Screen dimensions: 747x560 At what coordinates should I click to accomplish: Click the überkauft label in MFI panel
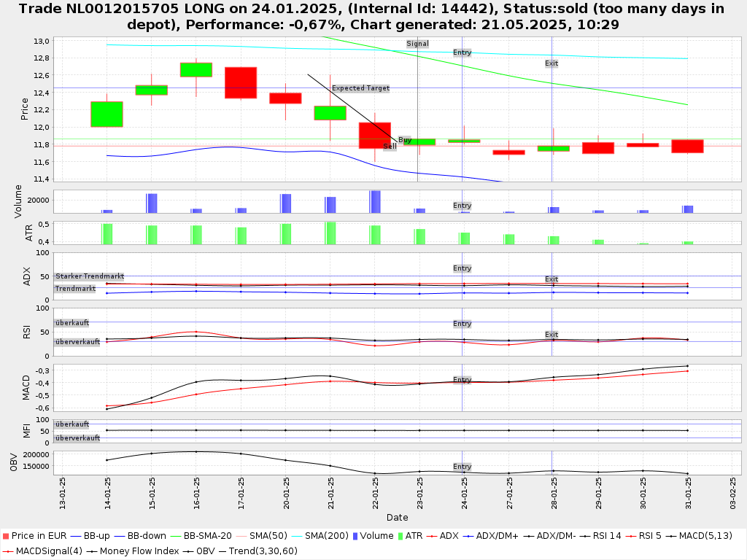[71, 424]
